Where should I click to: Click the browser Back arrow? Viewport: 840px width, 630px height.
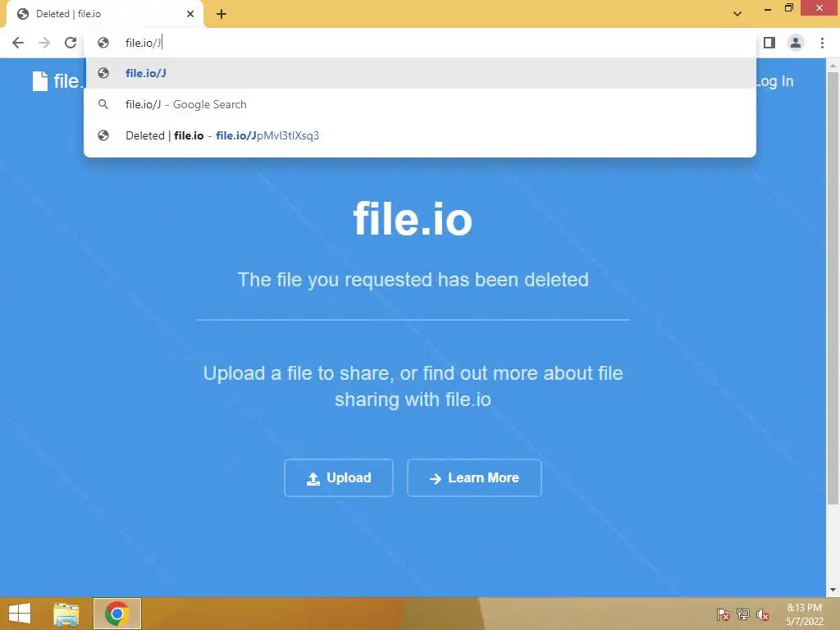click(x=18, y=43)
